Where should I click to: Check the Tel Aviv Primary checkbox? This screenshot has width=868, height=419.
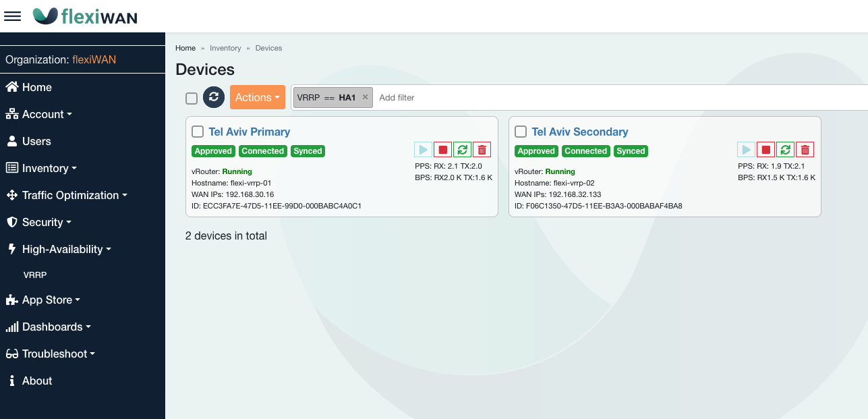click(198, 132)
